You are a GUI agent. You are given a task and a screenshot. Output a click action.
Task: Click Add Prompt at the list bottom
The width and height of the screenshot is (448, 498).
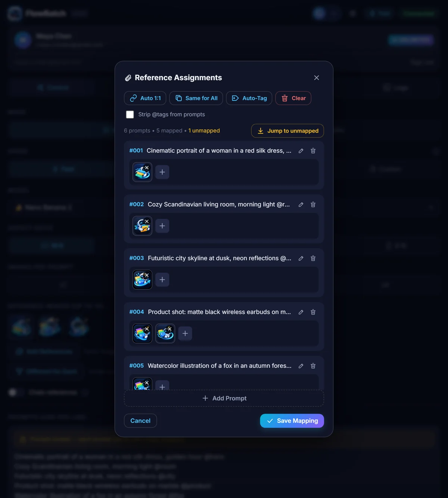(x=224, y=398)
